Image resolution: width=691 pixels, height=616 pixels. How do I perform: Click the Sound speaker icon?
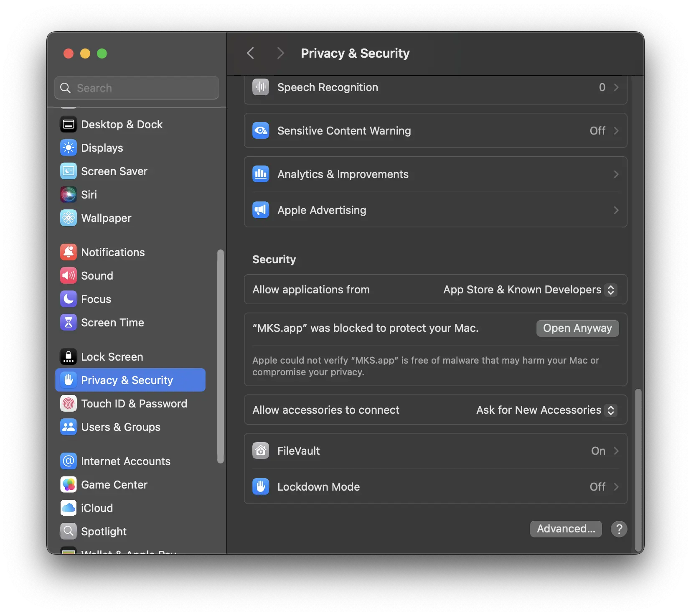coord(69,276)
